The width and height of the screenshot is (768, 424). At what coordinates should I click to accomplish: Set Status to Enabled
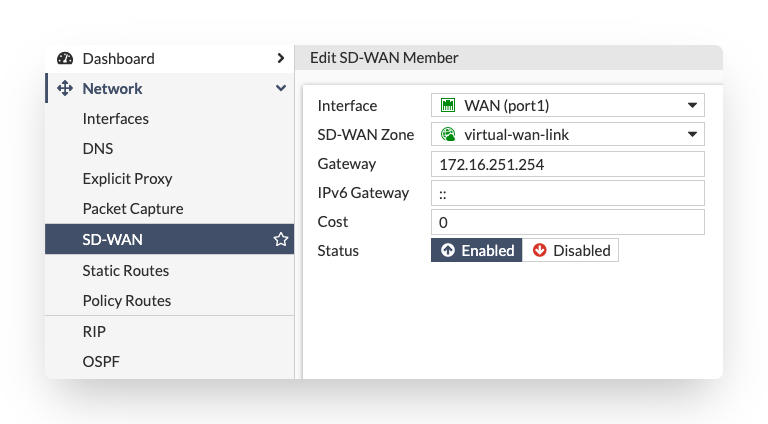tap(477, 250)
